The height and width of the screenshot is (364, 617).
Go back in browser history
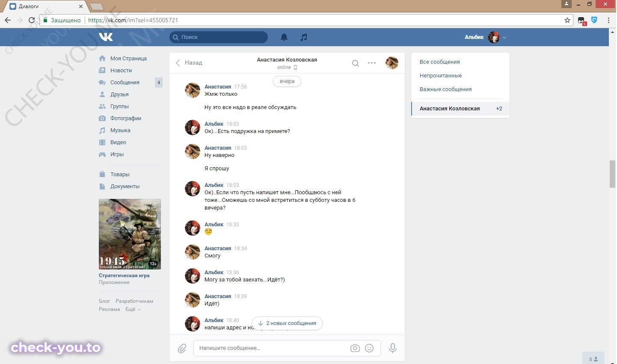[x=7, y=20]
